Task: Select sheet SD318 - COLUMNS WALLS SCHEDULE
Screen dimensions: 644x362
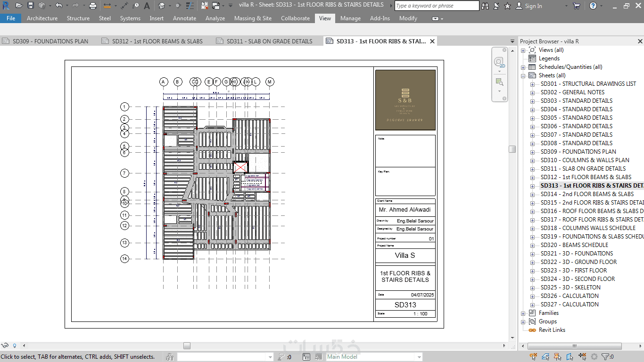Action: click(588, 228)
